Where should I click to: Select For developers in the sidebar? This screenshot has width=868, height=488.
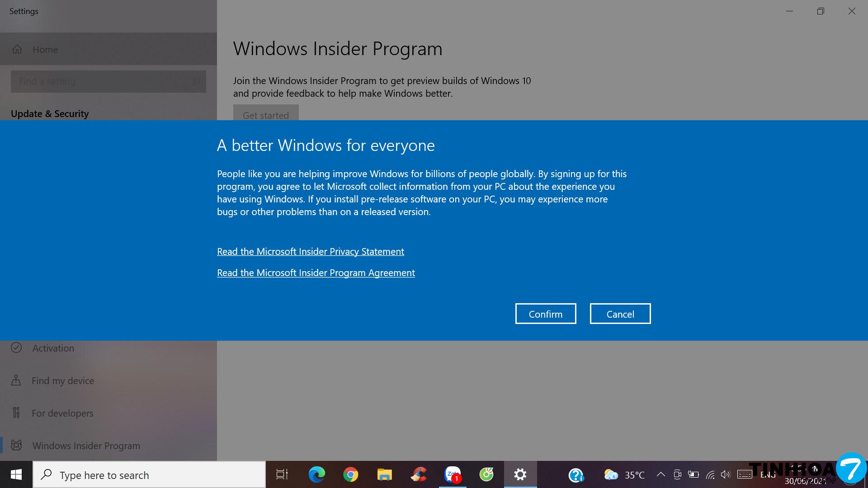click(x=62, y=413)
